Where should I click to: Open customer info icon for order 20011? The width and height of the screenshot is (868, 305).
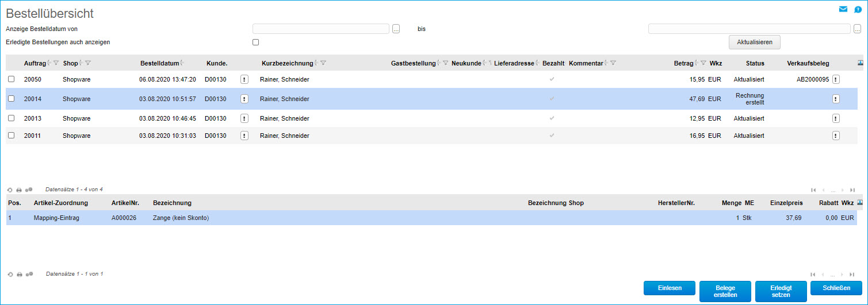(244, 136)
